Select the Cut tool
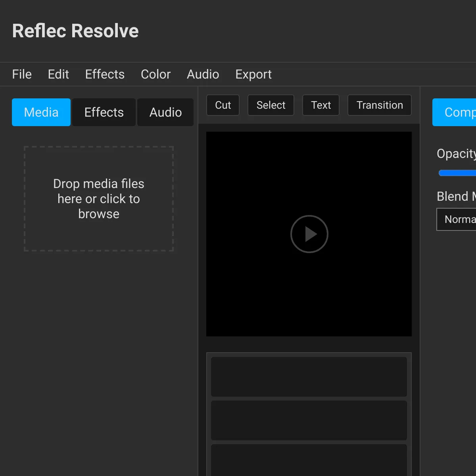Screen dimensions: 476x476 point(223,105)
